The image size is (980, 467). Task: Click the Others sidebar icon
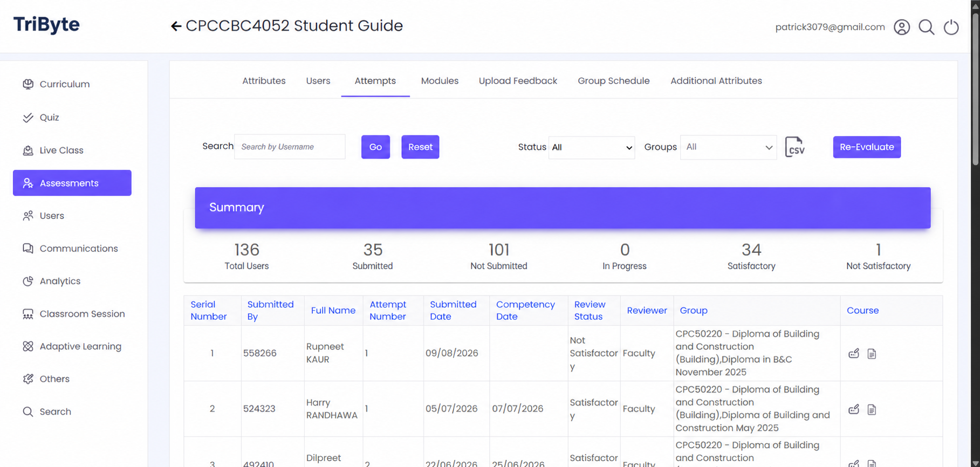(x=28, y=379)
